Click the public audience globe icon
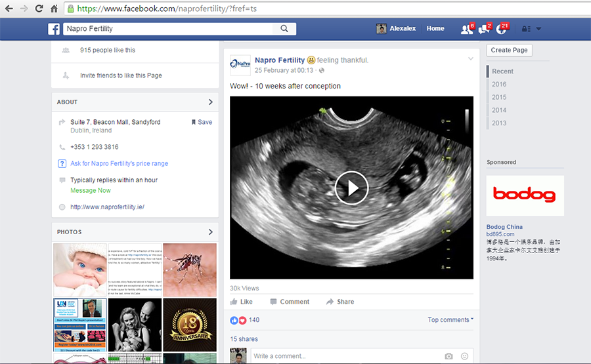 coord(322,70)
